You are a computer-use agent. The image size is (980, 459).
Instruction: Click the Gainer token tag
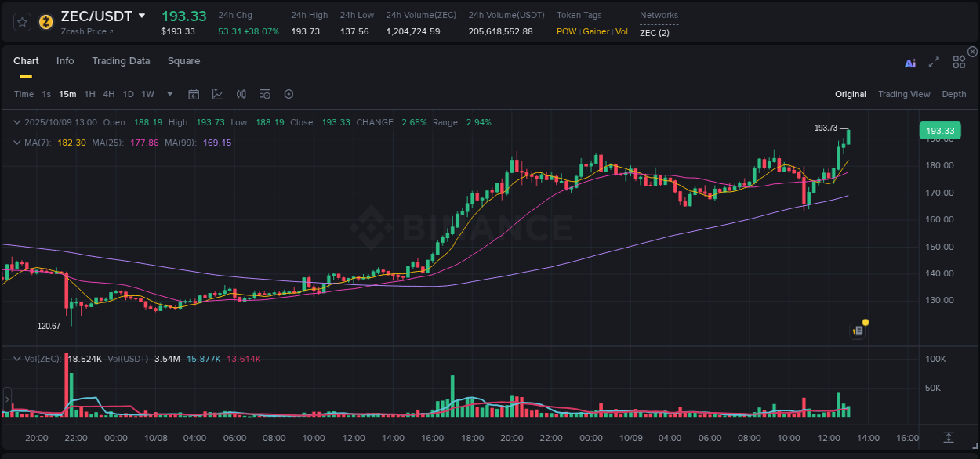pyautogui.click(x=596, y=32)
